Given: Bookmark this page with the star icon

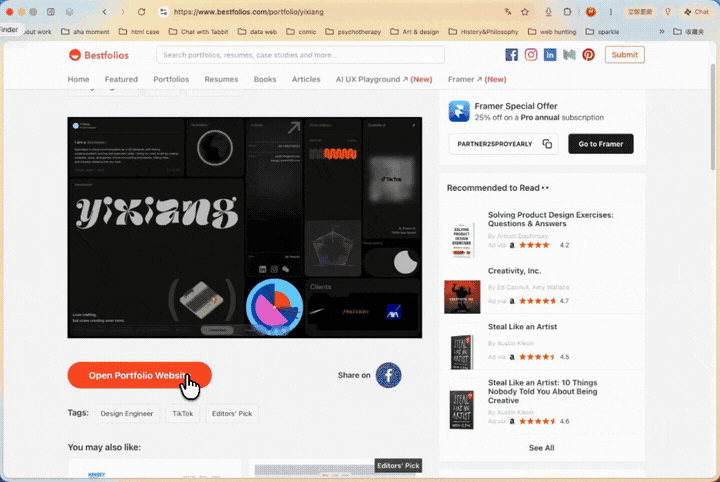Looking at the screenshot, I should 525,12.
